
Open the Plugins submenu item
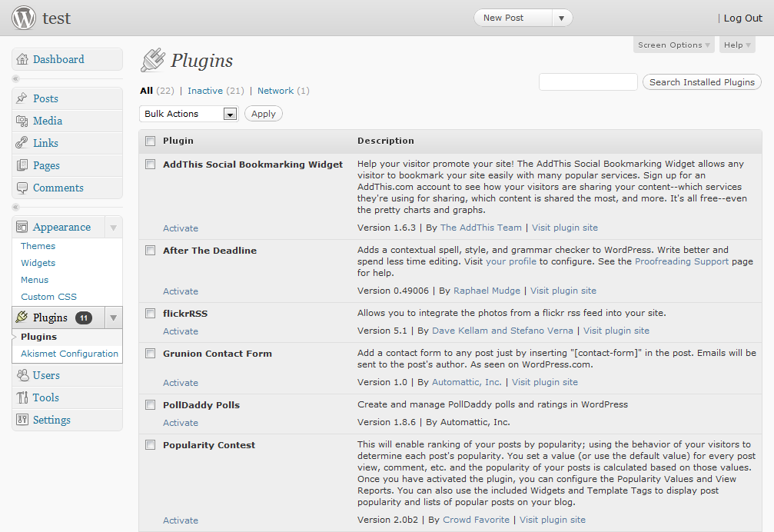(x=39, y=337)
